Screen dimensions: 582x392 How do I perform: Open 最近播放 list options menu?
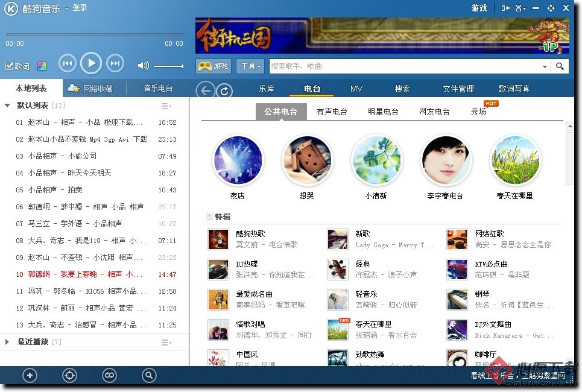click(x=166, y=343)
